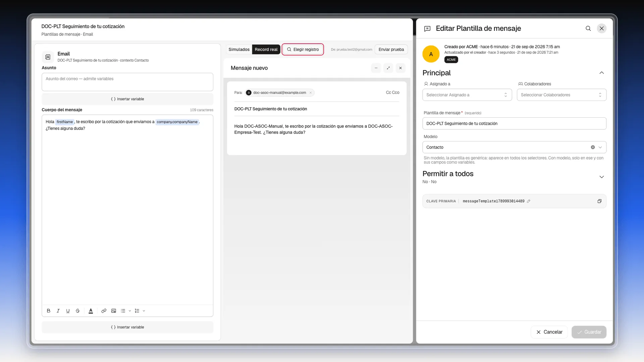Copy the primary key value
The height and width of the screenshot is (362, 644).
pyautogui.click(x=599, y=201)
